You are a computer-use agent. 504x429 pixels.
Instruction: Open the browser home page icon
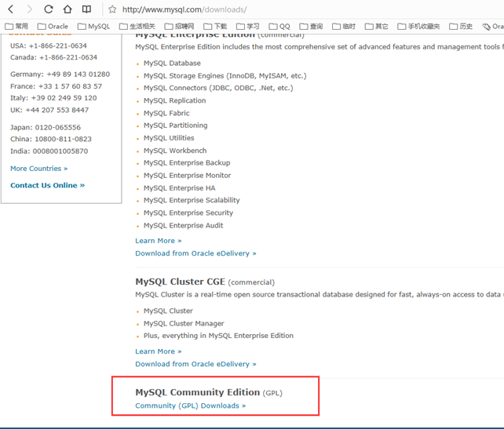pyautogui.click(x=68, y=9)
